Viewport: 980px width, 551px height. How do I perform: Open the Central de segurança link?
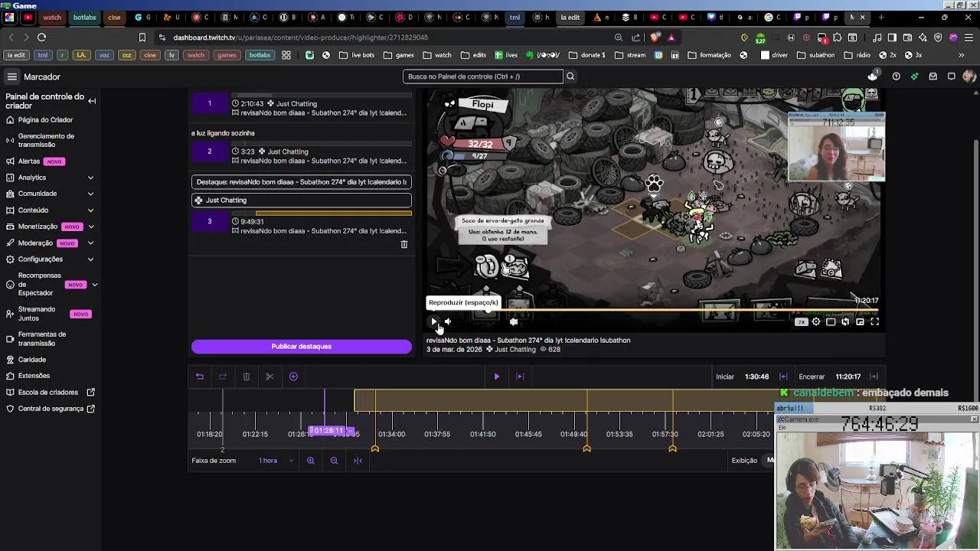(51, 409)
